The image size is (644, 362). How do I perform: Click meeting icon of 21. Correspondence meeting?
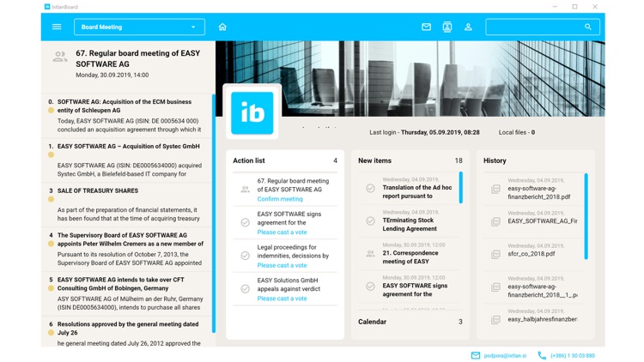point(370,254)
